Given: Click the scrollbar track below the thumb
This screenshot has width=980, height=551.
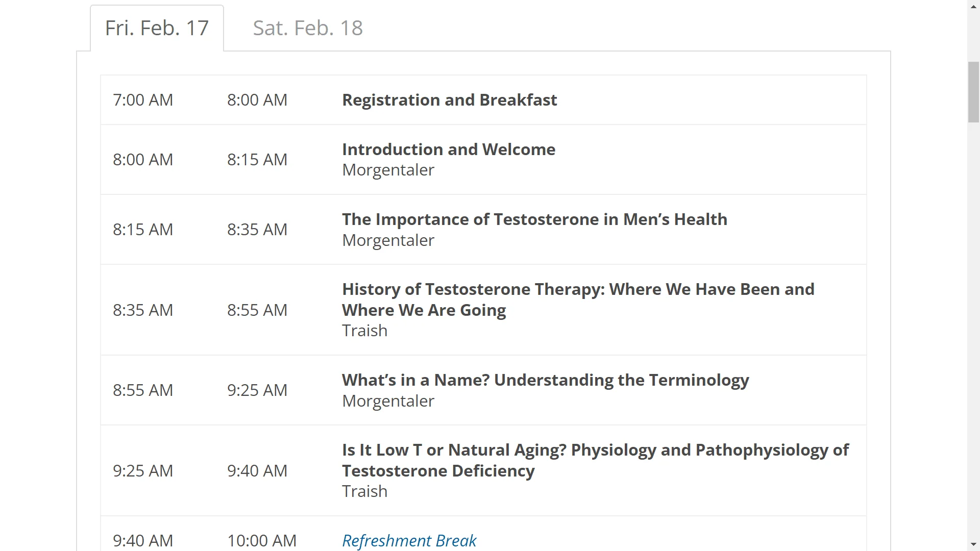Looking at the screenshot, I should tap(973, 332).
